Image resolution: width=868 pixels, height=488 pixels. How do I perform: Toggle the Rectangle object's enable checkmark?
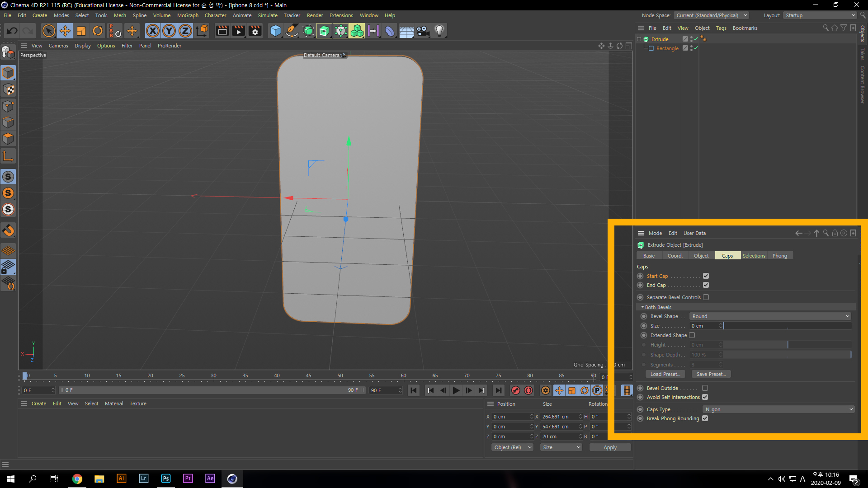(x=696, y=48)
